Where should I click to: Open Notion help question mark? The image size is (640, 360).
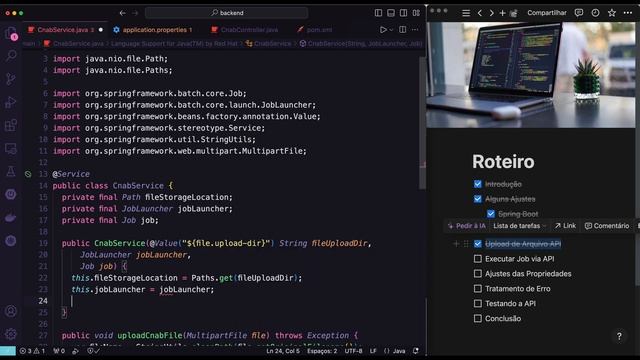pos(619,336)
